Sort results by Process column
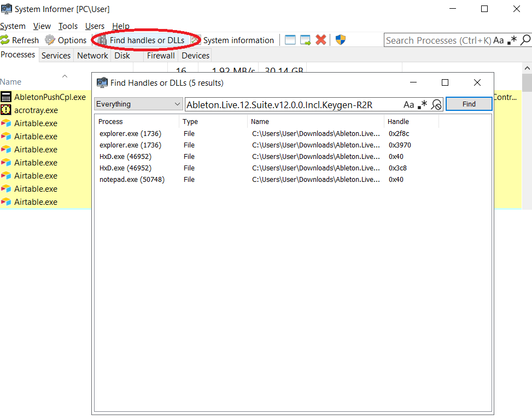This screenshot has width=532, height=420. [137, 121]
